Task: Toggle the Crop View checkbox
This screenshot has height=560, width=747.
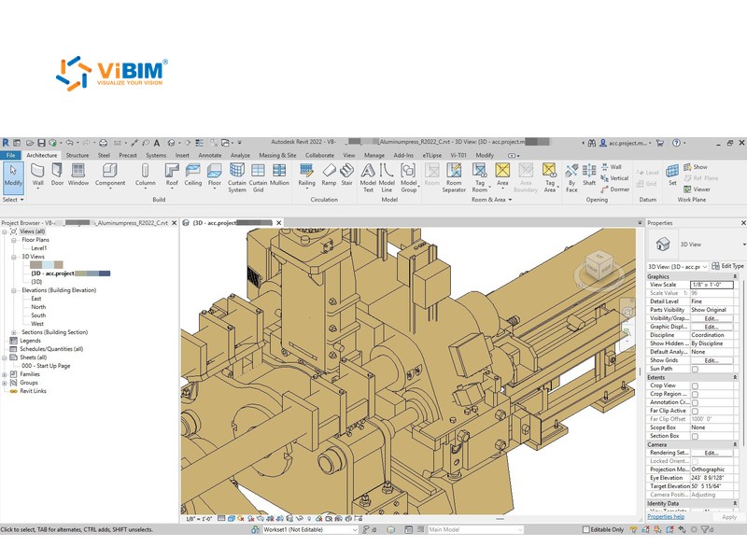Action: [x=695, y=385]
